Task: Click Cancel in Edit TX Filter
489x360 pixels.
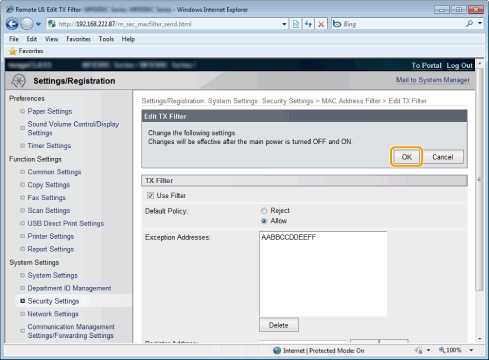Action: click(x=442, y=157)
